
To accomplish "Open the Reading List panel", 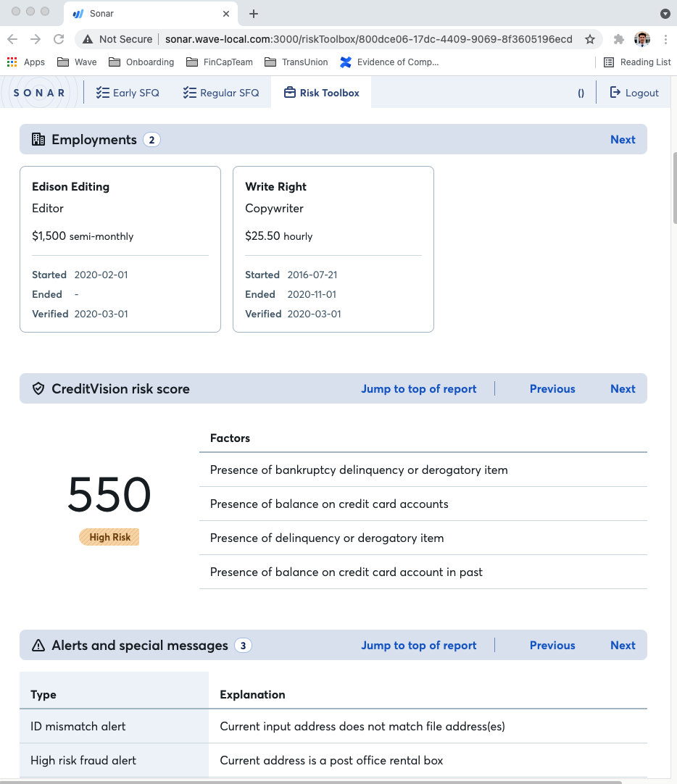I will click(637, 62).
